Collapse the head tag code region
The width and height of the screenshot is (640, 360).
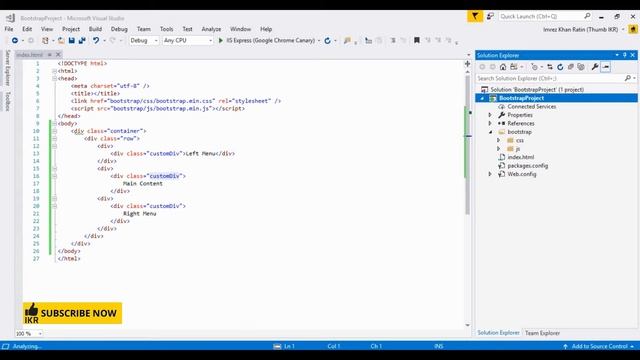pos(54,78)
